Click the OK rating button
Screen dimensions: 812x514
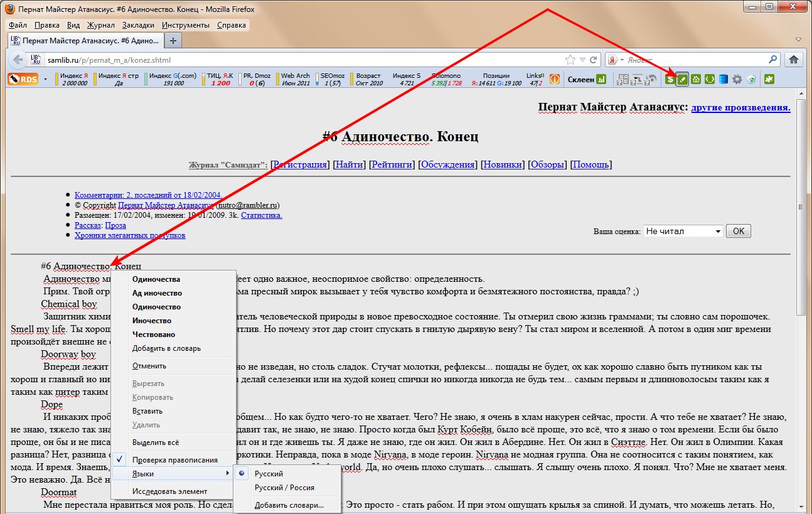(x=738, y=231)
